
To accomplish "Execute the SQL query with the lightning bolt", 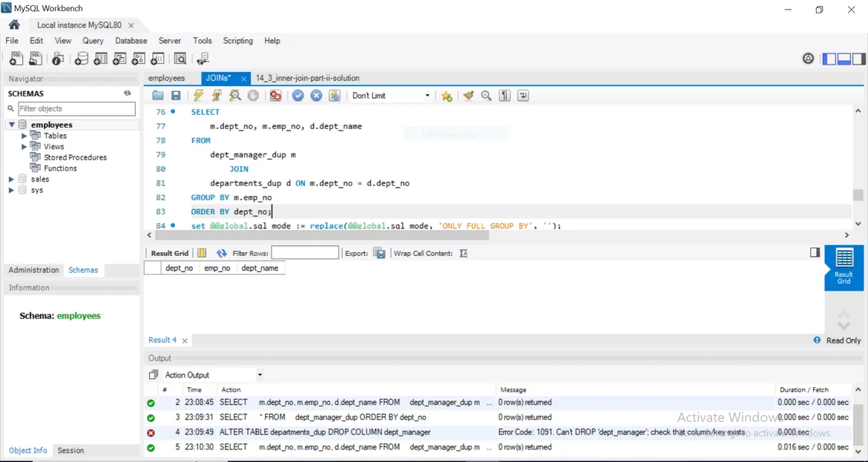I will [198, 96].
